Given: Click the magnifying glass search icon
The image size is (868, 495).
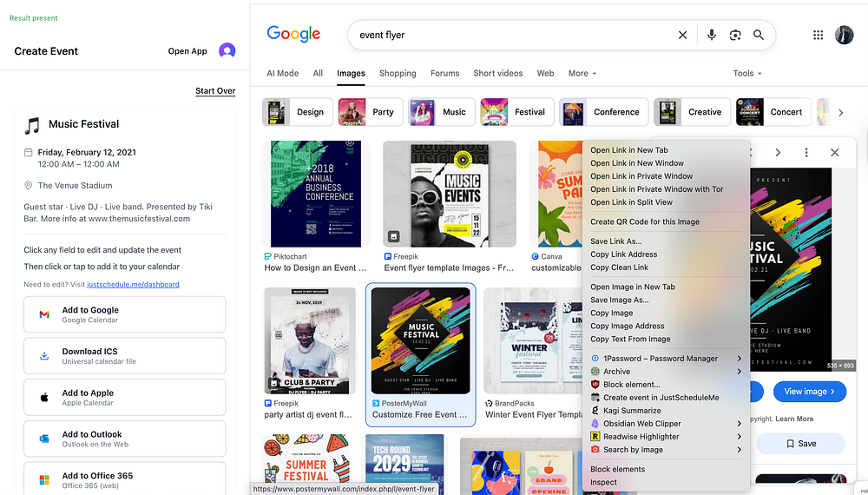Looking at the screenshot, I should [759, 35].
